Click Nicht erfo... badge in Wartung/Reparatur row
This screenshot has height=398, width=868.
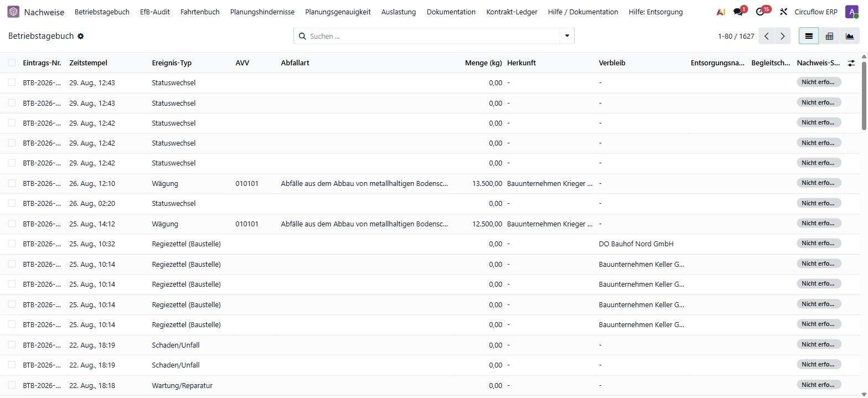point(819,385)
